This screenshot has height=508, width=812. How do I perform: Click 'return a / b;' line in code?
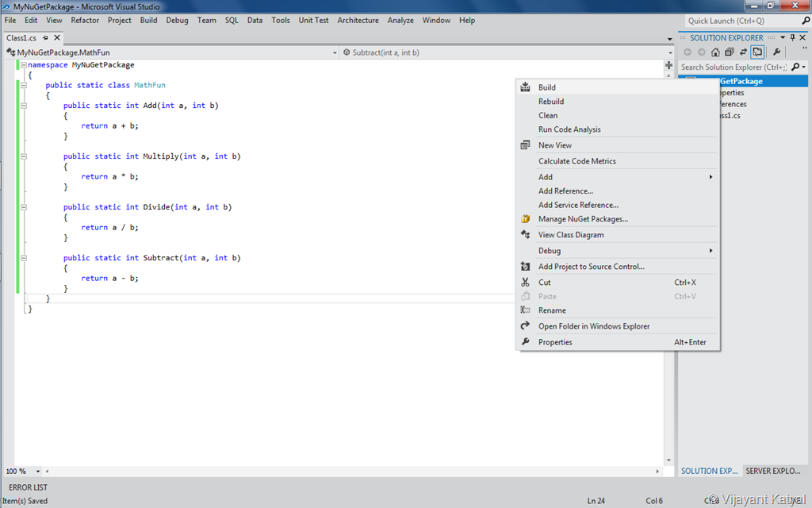(109, 227)
